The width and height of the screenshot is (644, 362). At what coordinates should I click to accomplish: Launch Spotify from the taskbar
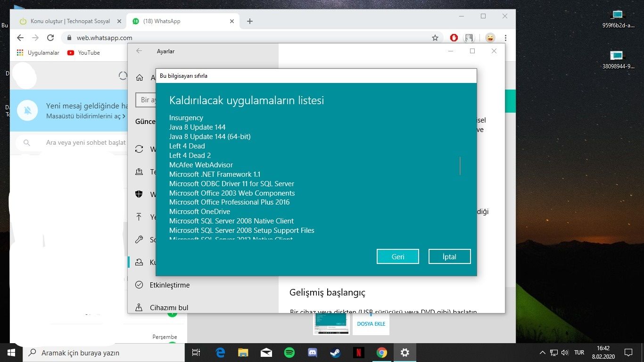pyautogui.click(x=289, y=353)
